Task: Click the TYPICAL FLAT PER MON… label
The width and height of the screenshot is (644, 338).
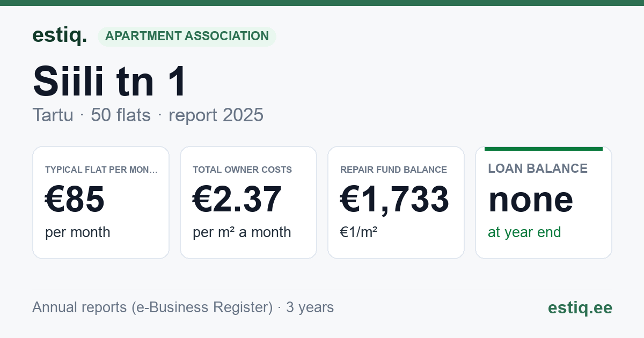Action: [101, 170]
